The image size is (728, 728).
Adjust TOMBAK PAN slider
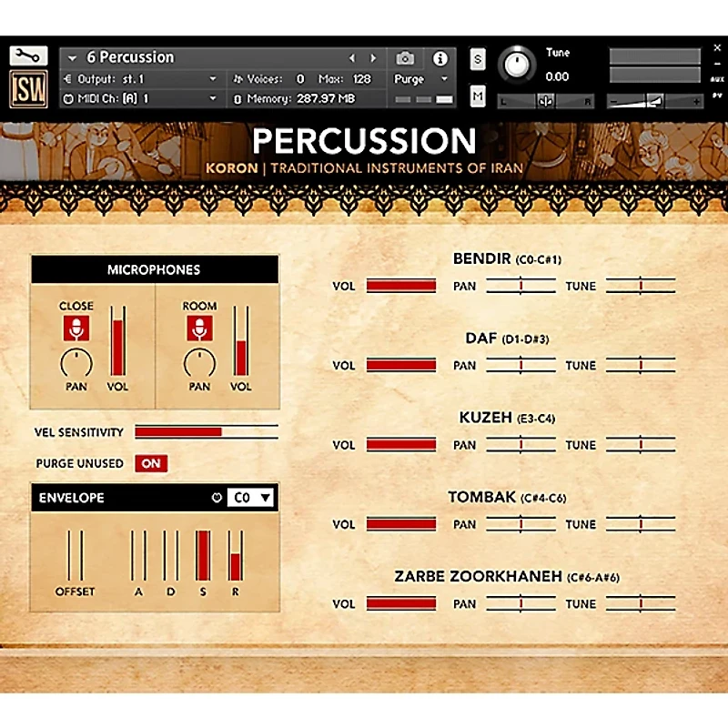(521, 524)
